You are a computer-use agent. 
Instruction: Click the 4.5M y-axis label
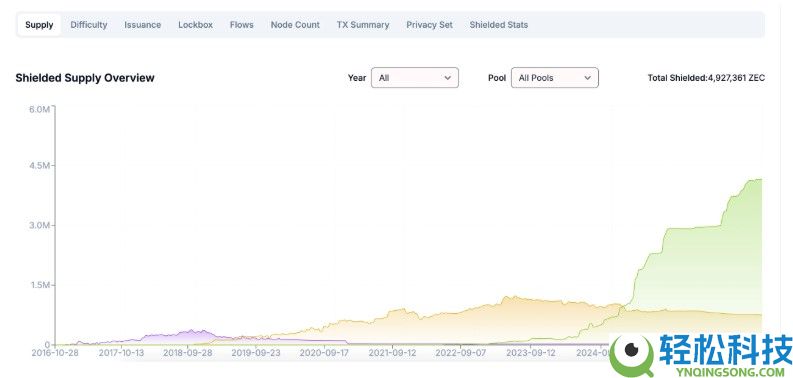coord(38,165)
